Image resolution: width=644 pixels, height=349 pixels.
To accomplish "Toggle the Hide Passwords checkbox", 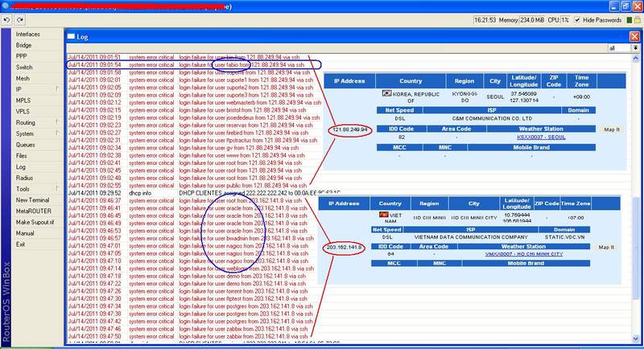I will click(x=577, y=19).
